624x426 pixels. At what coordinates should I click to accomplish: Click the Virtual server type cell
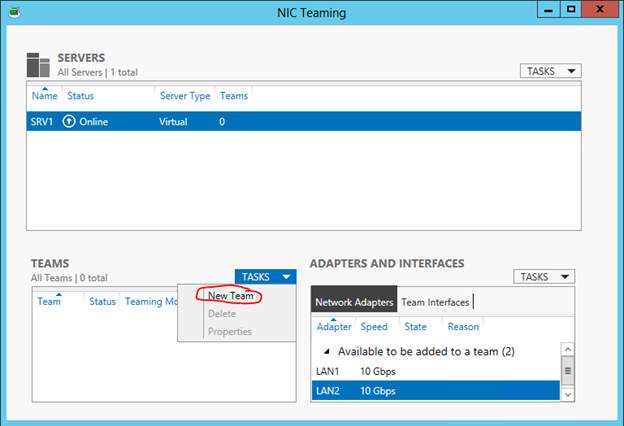coord(173,121)
